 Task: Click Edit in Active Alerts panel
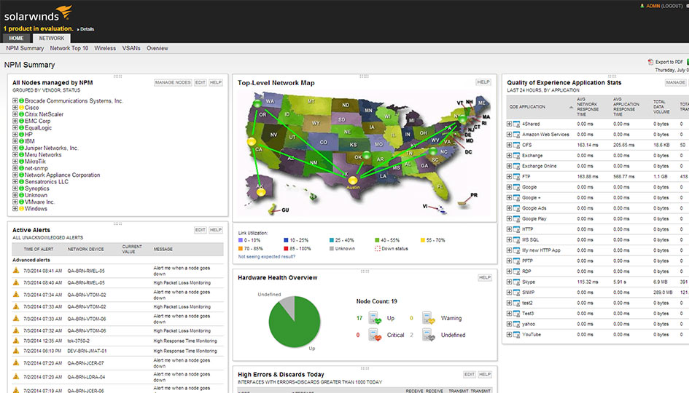click(x=200, y=230)
